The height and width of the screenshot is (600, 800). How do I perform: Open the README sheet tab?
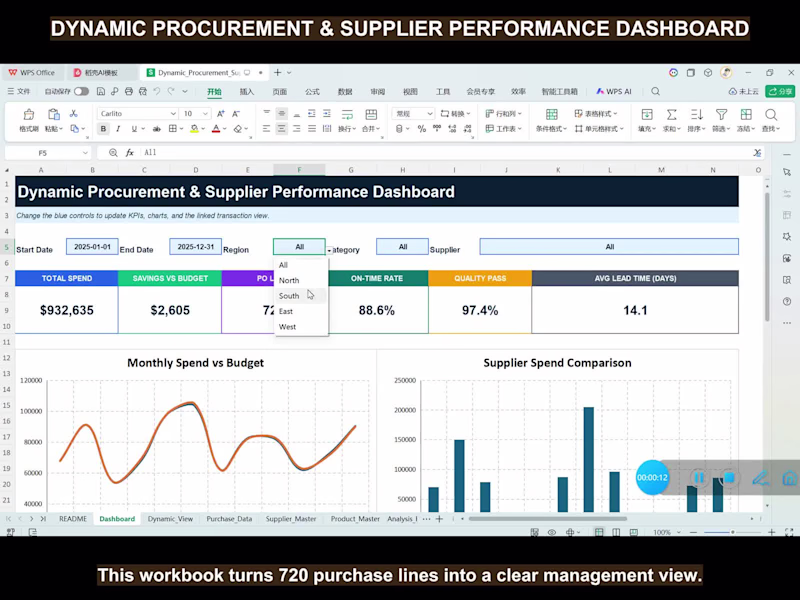[73, 518]
